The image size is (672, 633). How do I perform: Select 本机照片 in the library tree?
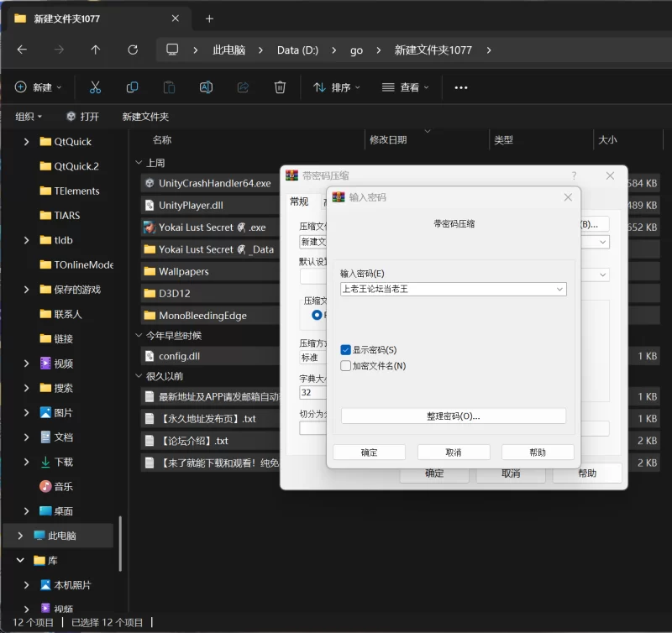click(66, 585)
